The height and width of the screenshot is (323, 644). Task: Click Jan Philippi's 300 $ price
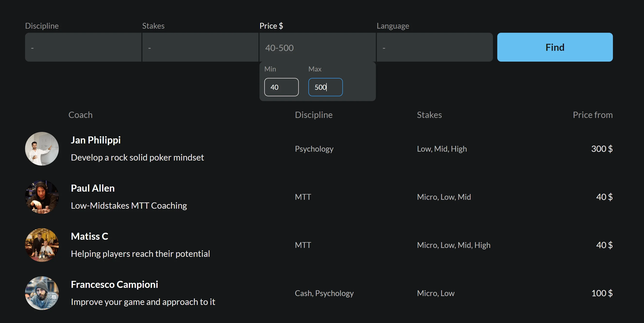click(x=602, y=149)
